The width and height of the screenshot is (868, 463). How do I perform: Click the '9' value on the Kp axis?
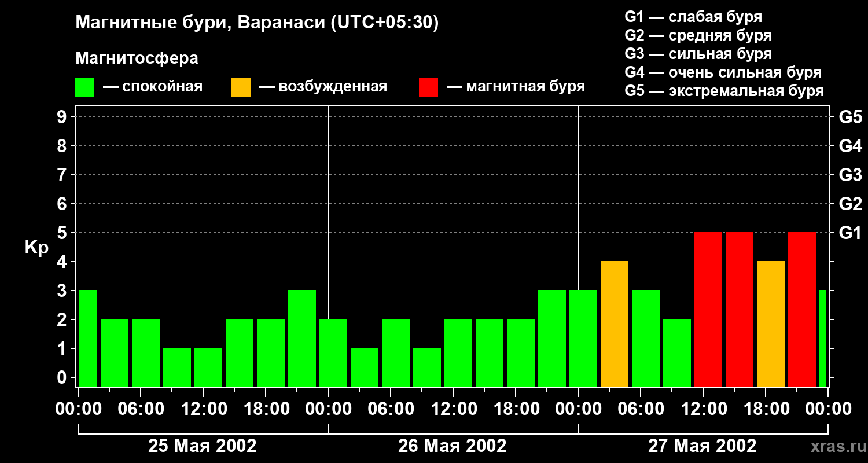pyautogui.click(x=63, y=117)
